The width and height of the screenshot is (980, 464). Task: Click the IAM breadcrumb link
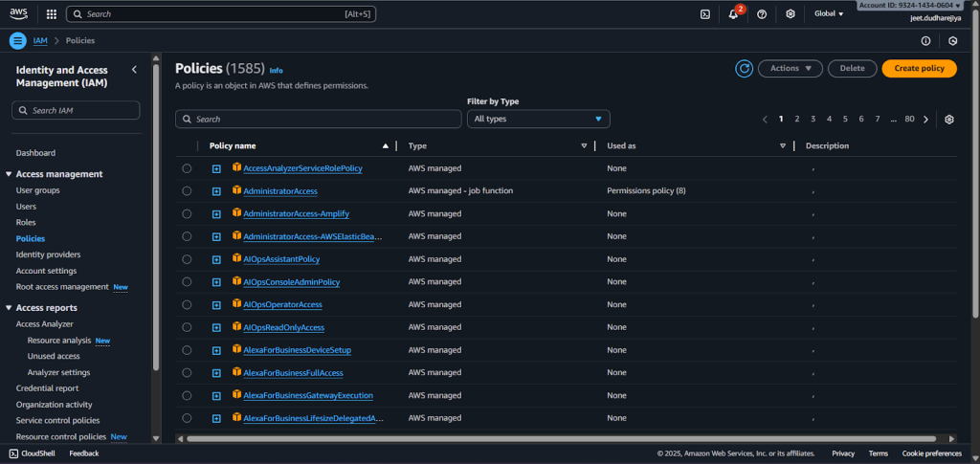[40, 40]
